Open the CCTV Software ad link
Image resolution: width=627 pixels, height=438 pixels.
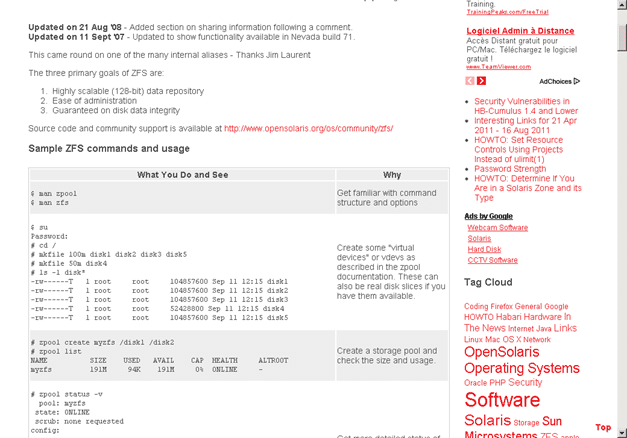493,260
